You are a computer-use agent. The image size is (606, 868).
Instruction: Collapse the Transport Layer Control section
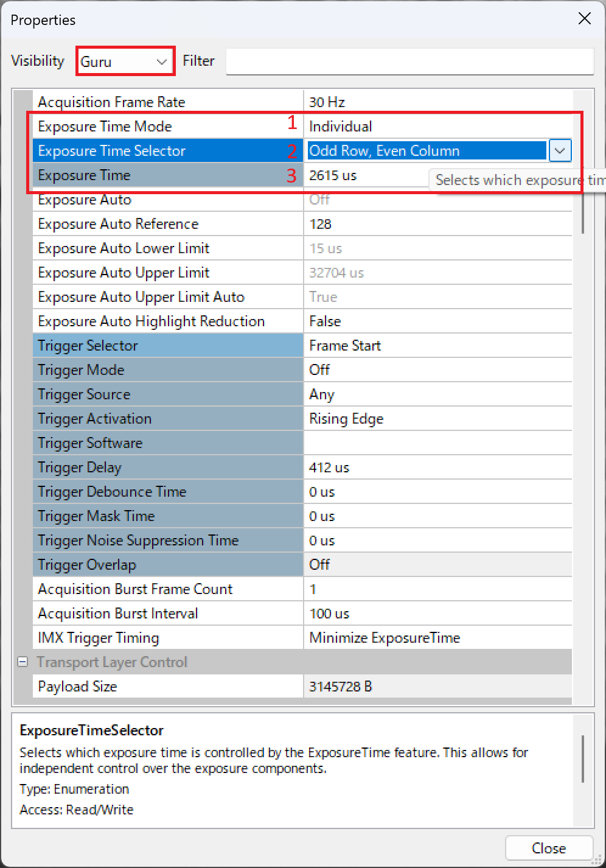point(23,662)
